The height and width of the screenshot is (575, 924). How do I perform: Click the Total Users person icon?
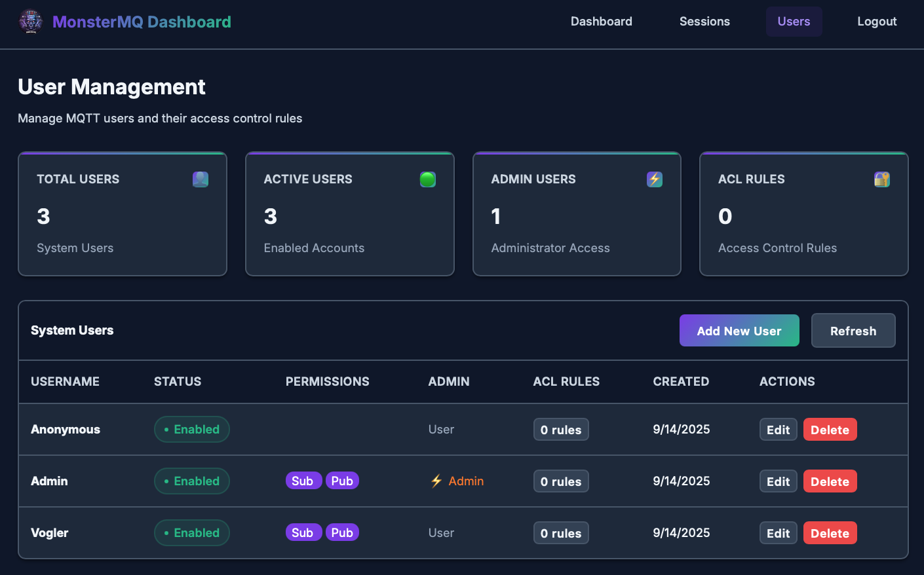201,179
